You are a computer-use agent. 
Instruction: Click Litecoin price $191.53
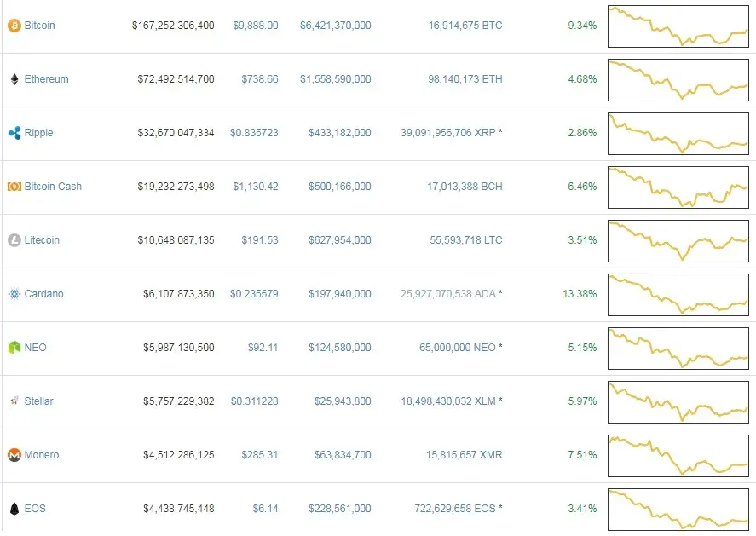pyautogui.click(x=260, y=240)
